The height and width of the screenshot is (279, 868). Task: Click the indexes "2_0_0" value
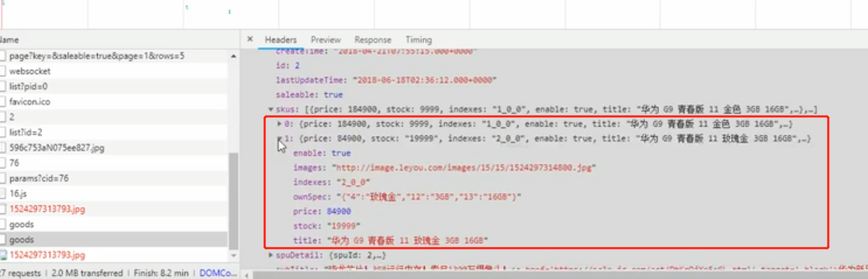coord(353,182)
